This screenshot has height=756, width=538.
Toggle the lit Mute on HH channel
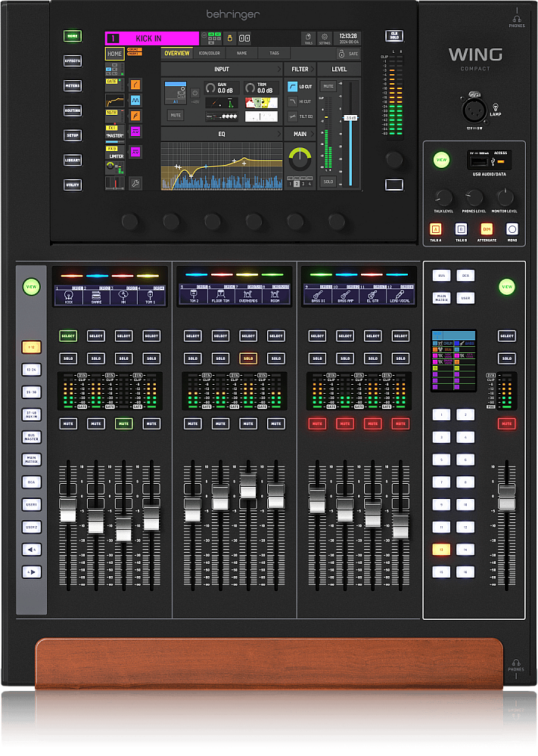[x=123, y=424]
